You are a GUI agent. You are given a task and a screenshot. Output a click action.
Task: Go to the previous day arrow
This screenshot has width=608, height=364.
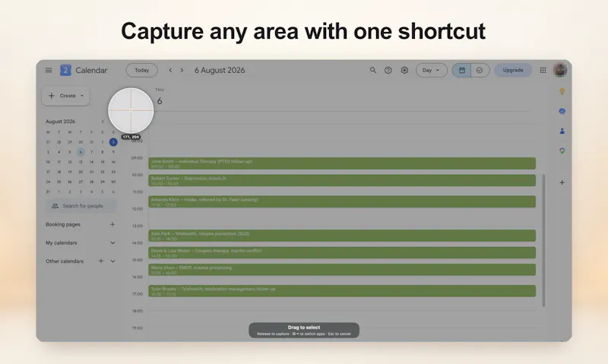pyautogui.click(x=170, y=70)
